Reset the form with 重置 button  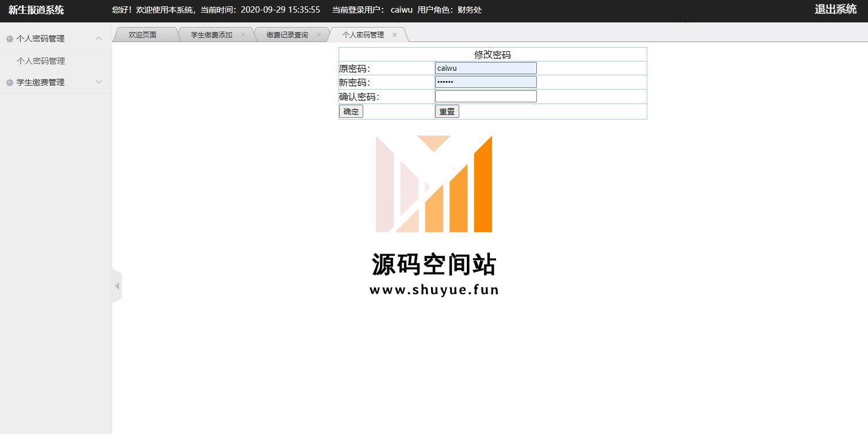[x=447, y=112]
